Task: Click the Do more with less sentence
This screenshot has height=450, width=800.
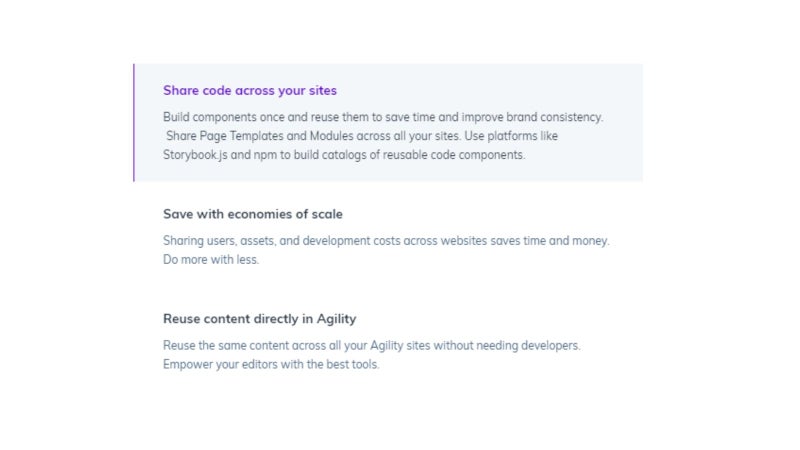Action: (211, 260)
